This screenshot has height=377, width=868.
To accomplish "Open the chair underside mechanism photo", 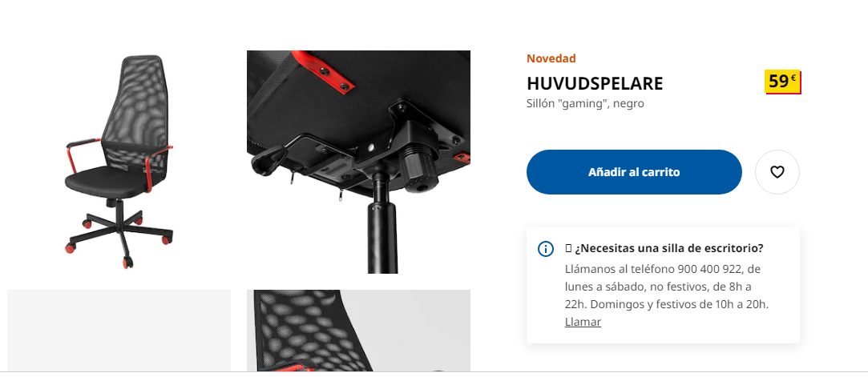I will [x=359, y=162].
